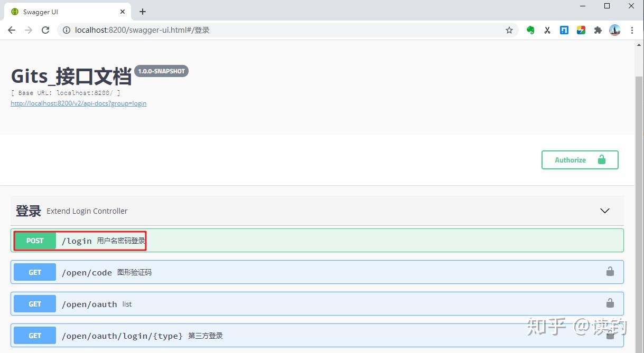The image size is (644, 353).
Task: Open the blue download manager extension
Action: [x=564, y=30]
